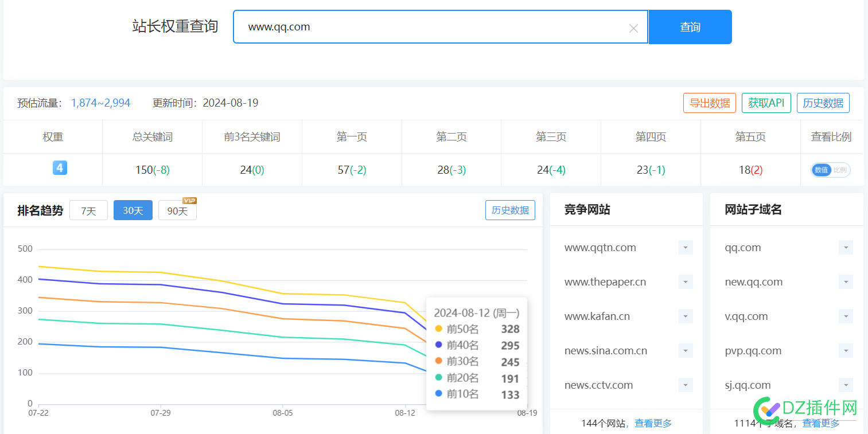Open 历史数据 in the ranking trend panel
Viewport: 868px width, 434px height.
(x=510, y=210)
